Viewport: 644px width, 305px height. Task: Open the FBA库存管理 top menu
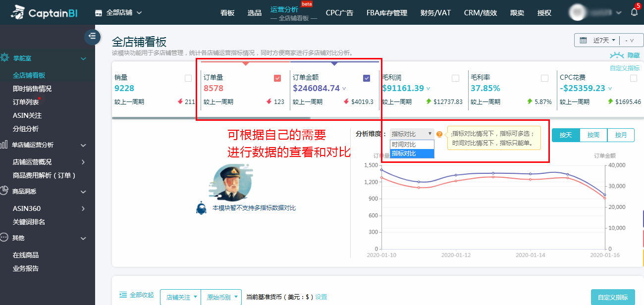point(387,13)
